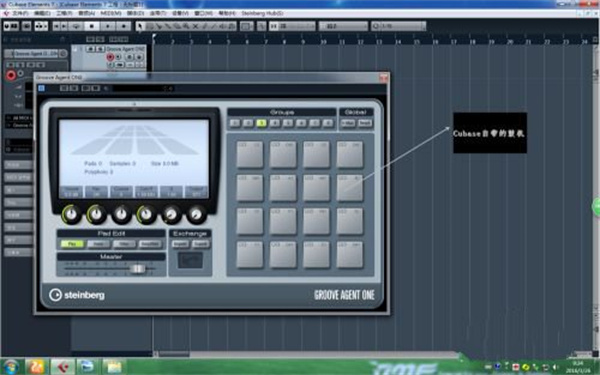Mute the Groove Agent ONE track
Screen dimensions: 600x375
tap(90, 49)
